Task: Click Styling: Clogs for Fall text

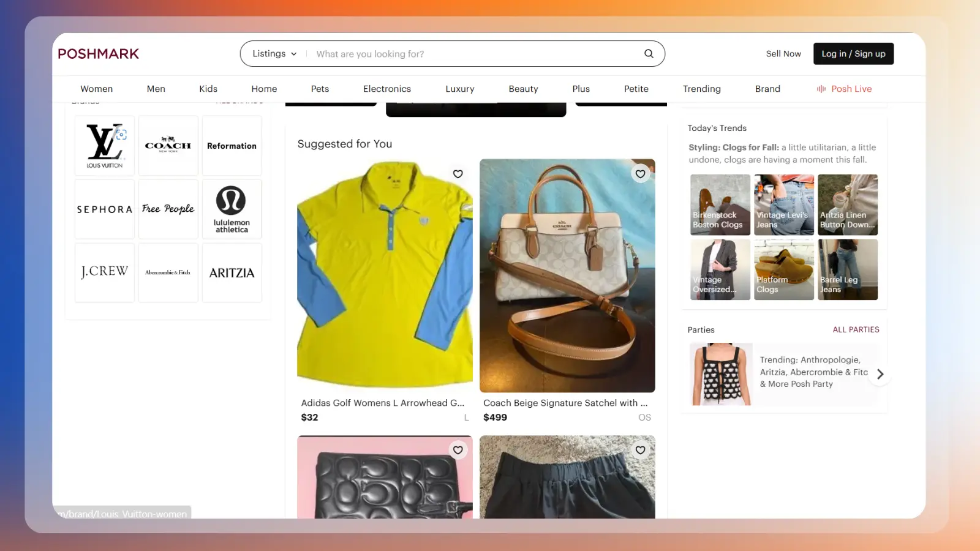Action: coord(734,148)
